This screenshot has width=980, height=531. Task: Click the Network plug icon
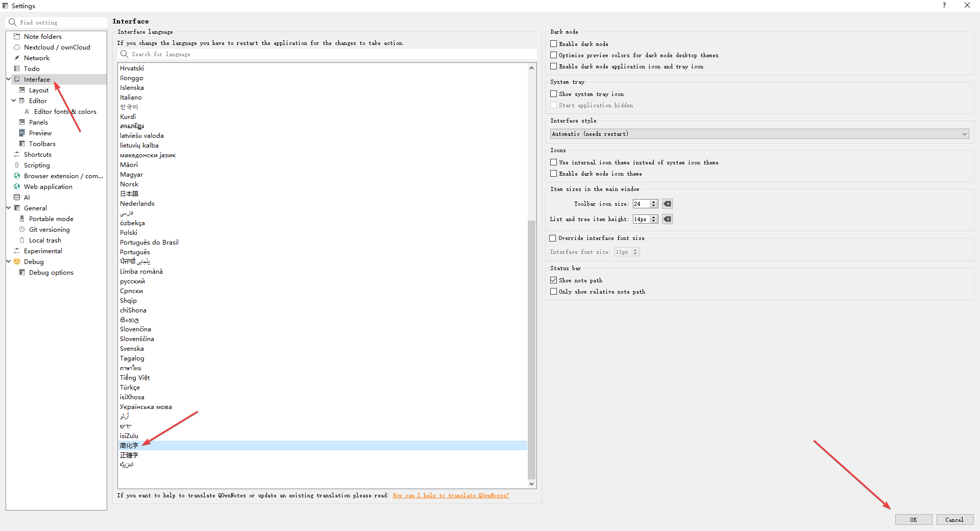pyautogui.click(x=17, y=58)
